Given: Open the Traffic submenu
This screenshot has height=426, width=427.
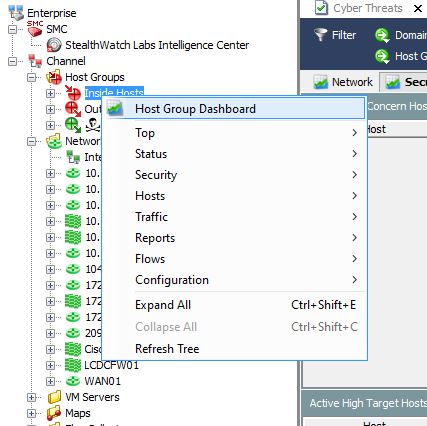Looking at the screenshot, I should (x=234, y=217).
